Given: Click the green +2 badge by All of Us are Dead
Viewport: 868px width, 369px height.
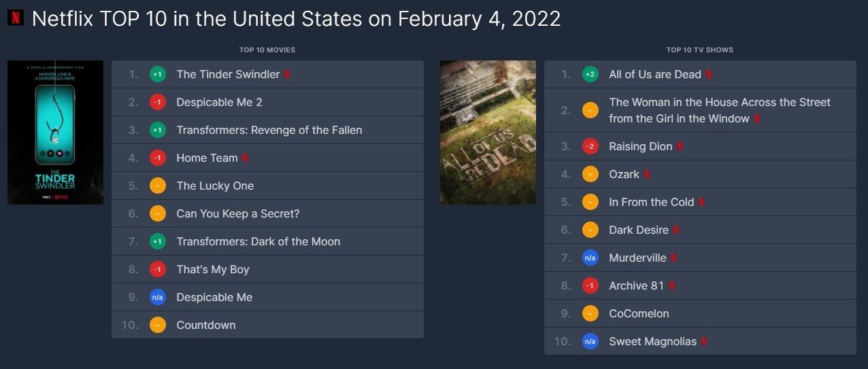Looking at the screenshot, I should point(590,75).
